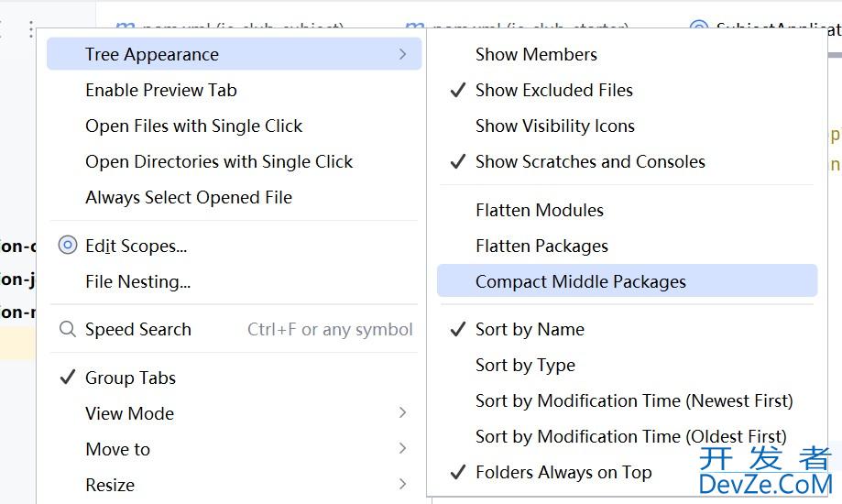Uncheck Folders Always on Top
The height and width of the screenshot is (504, 842).
point(563,473)
